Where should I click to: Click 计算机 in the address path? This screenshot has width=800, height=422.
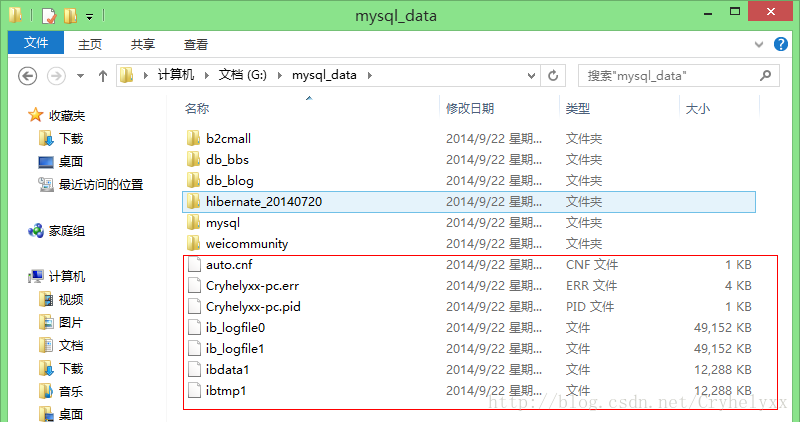[176, 75]
